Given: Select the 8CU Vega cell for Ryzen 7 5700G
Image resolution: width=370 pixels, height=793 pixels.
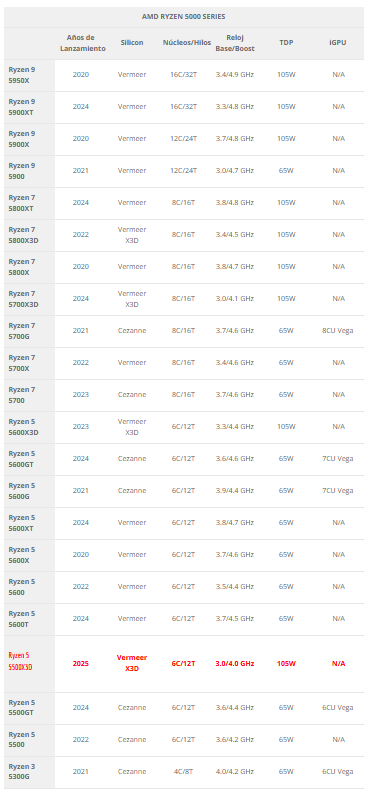Looking at the screenshot, I should (x=338, y=330).
